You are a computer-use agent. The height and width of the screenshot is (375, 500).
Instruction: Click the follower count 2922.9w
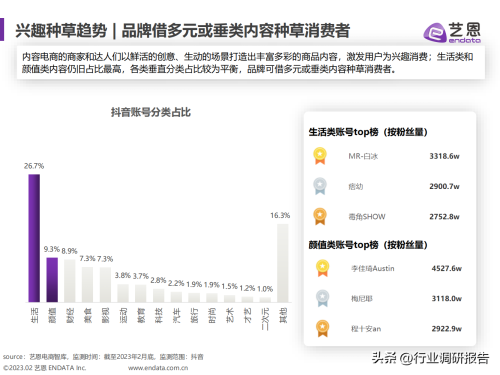pyautogui.click(x=447, y=329)
